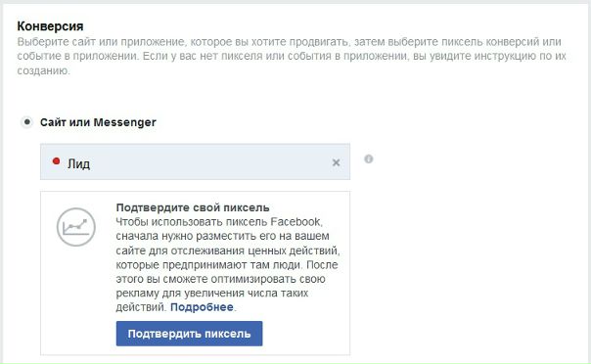Click the Подтвердите свой пиксель heading
The width and height of the screenshot is (591, 364).
[193, 207]
